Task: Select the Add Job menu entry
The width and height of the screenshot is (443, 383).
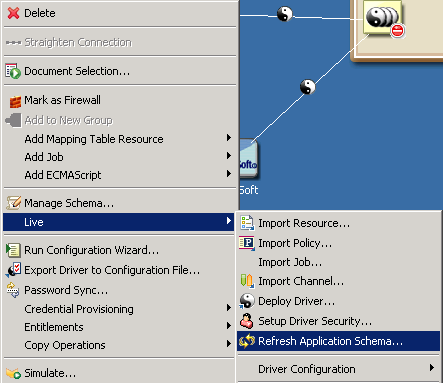Action: pyautogui.click(x=119, y=157)
